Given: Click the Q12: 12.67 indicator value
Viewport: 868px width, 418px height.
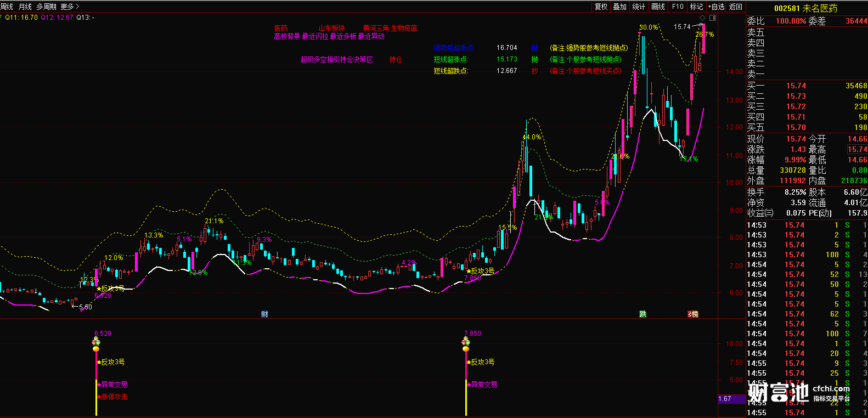Looking at the screenshot, I should tap(57, 18).
